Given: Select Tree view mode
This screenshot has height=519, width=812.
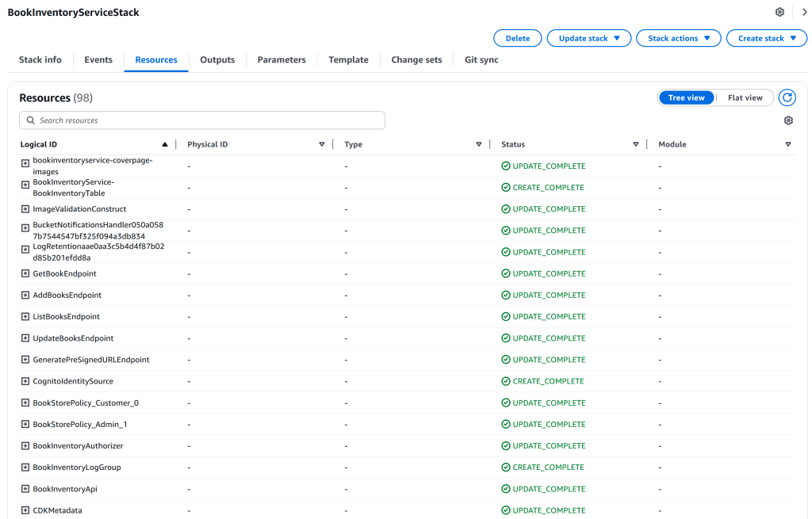Looking at the screenshot, I should click(x=686, y=97).
